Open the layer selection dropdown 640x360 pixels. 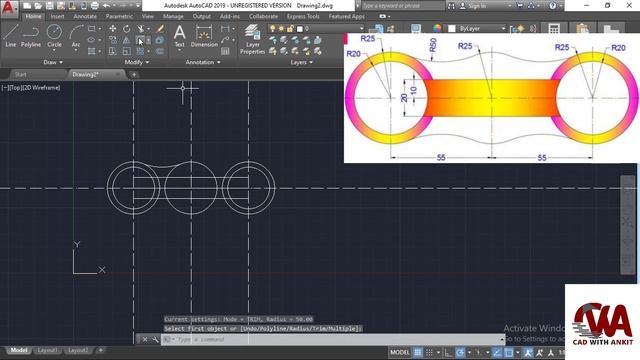361,29
